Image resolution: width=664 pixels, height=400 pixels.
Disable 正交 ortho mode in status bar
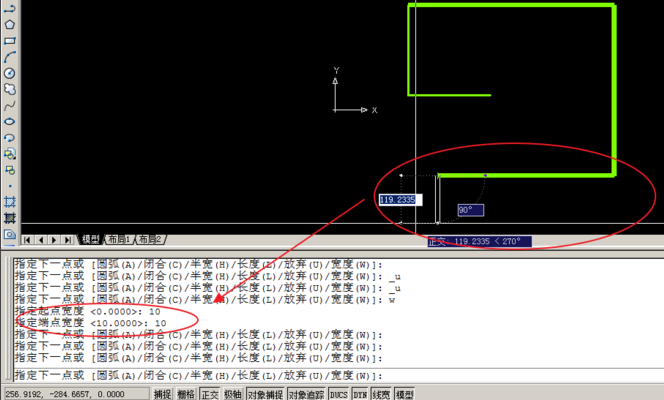[x=210, y=394]
